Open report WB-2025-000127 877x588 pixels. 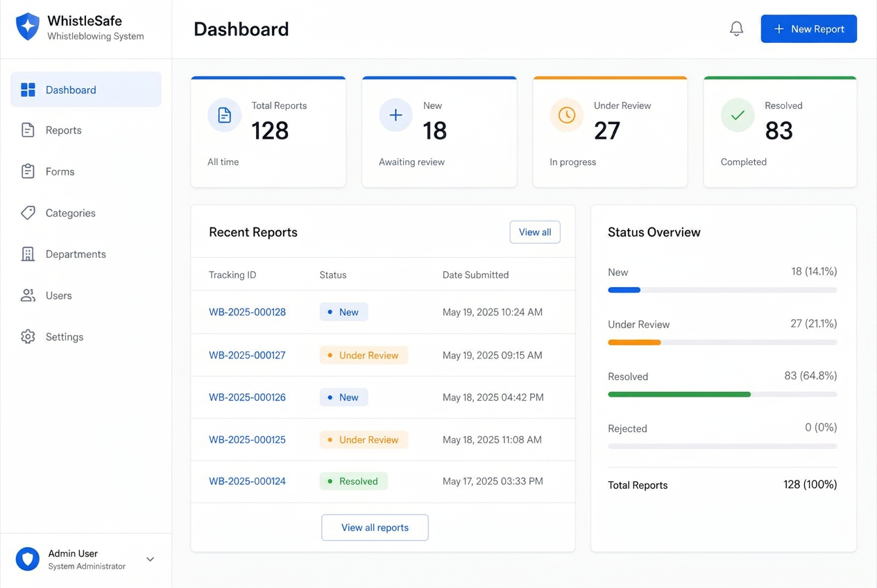point(247,355)
